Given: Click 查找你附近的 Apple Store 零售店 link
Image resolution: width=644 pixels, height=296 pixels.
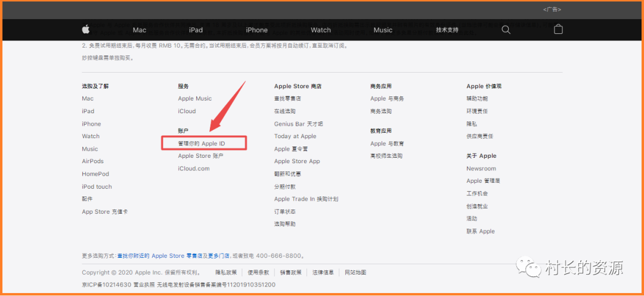Looking at the screenshot, I should coord(160,256).
